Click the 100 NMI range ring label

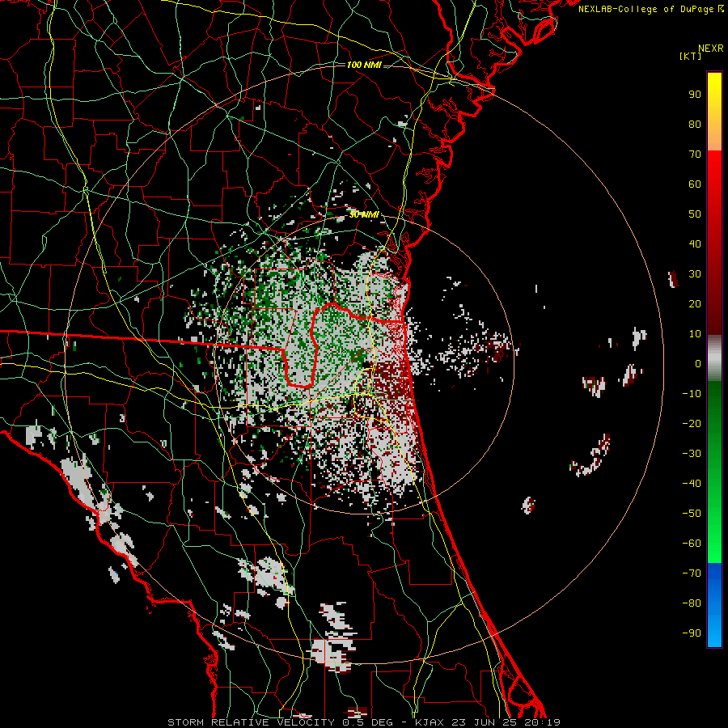point(364,65)
